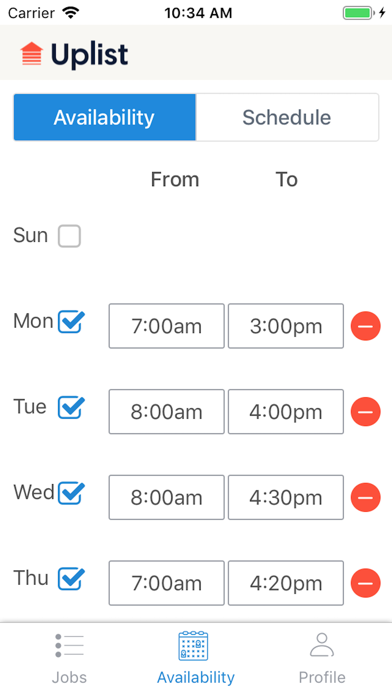Remove Thursday availability via red minus
This screenshot has height=696, width=392.
pyautogui.click(x=365, y=583)
